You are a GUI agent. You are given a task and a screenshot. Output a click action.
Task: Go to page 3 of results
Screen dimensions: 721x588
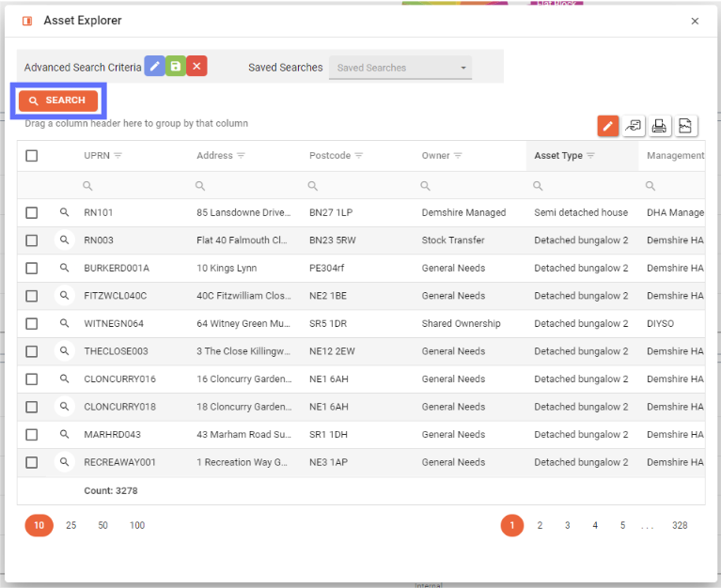click(567, 526)
